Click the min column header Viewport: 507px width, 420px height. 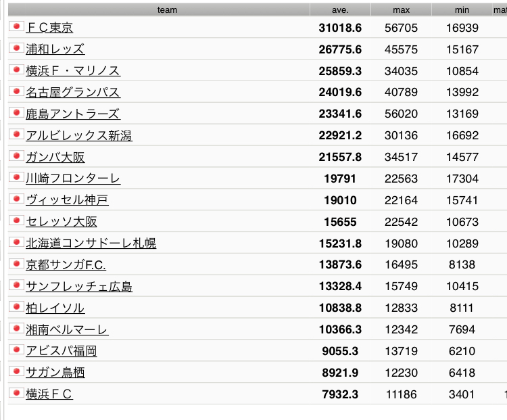click(462, 9)
